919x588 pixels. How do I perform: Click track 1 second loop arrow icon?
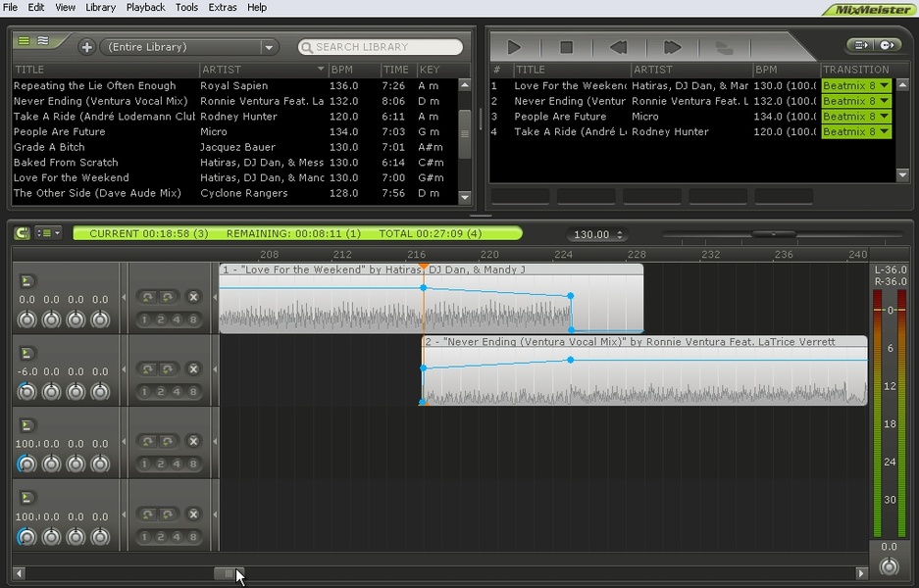coord(167,297)
